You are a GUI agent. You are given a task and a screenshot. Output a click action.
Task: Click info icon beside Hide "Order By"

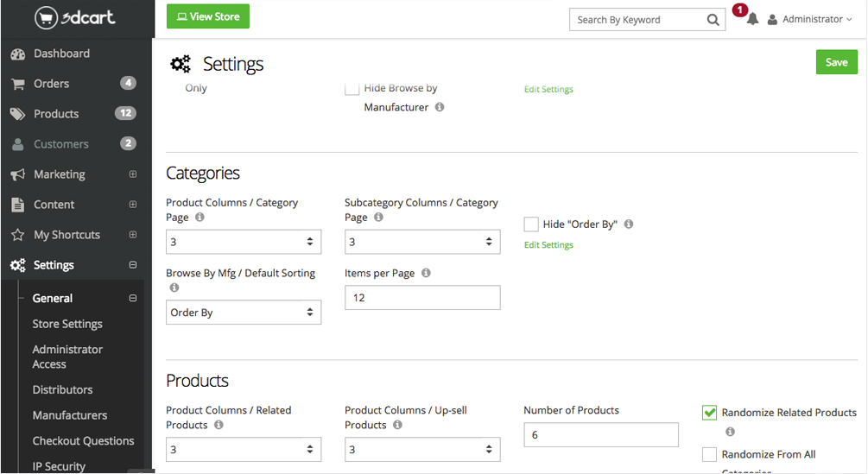629,224
